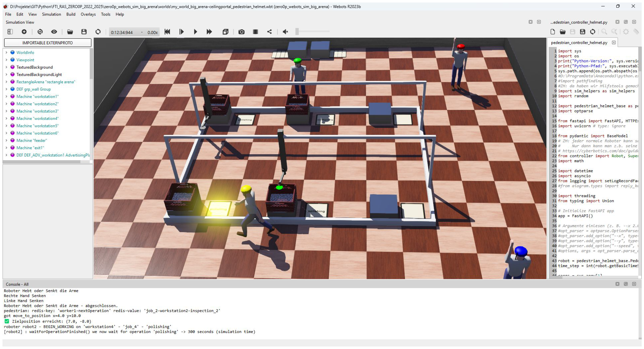Reset simulation with the rewind button
The height and width of the screenshot is (349, 644).
[167, 32]
